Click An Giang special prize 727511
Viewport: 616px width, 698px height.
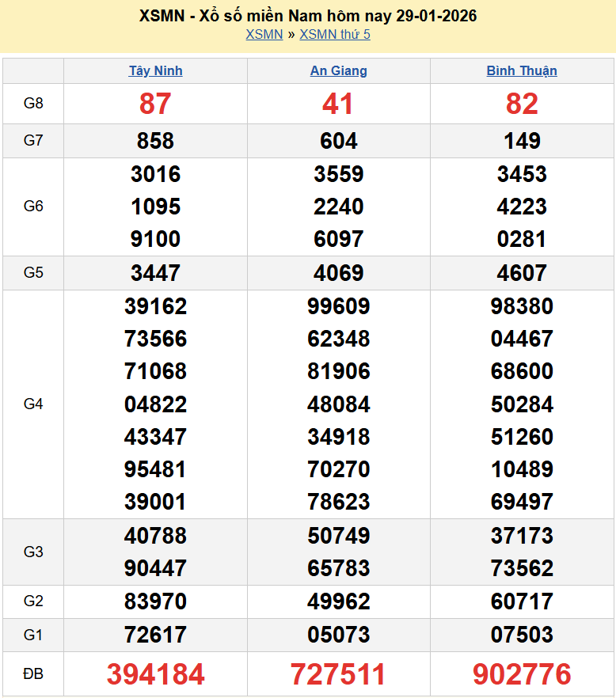(338, 674)
